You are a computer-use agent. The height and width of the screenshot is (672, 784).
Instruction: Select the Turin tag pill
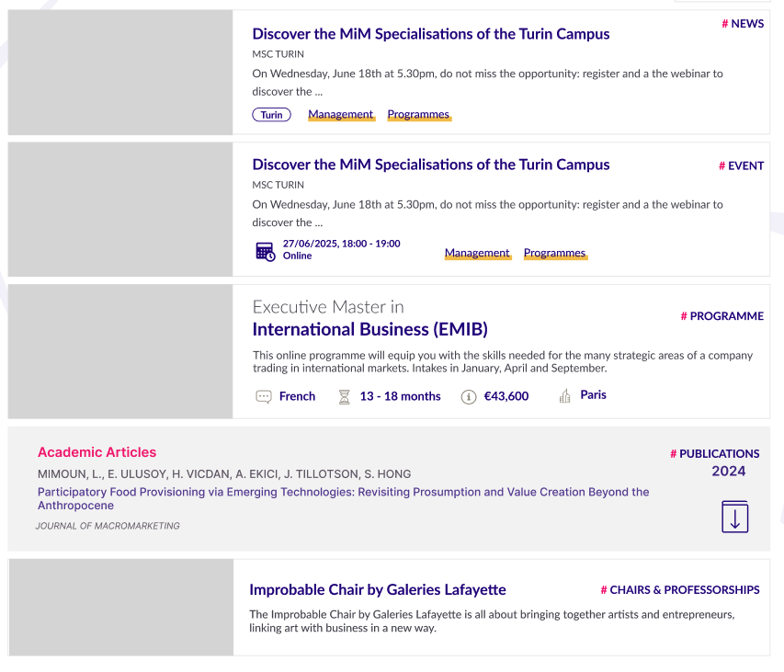pyautogui.click(x=271, y=115)
